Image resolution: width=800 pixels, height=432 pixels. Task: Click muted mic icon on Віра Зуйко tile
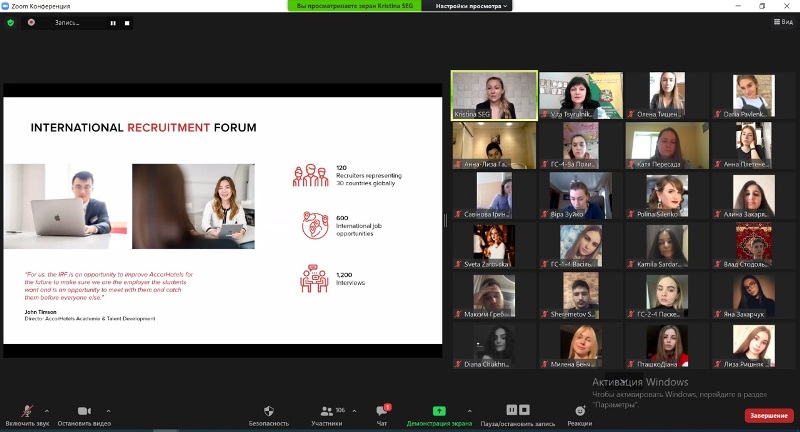pyautogui.click(x=545, y=214)
